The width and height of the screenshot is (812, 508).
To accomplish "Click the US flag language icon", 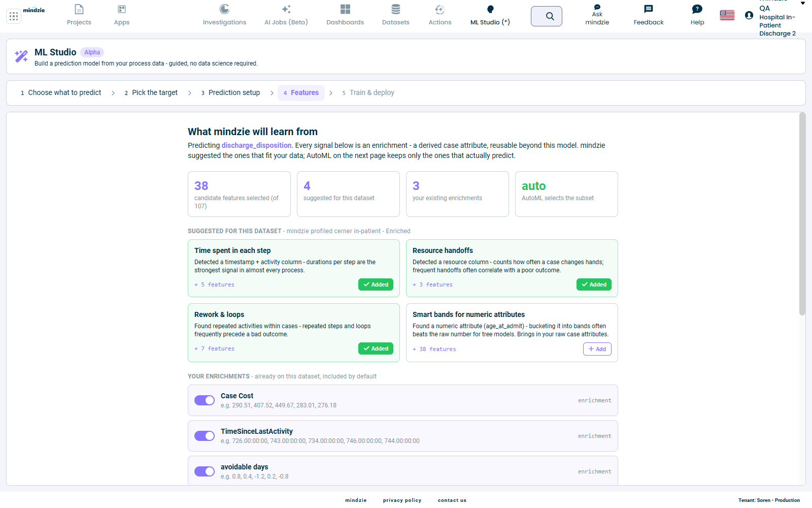I will click(727, 15).
